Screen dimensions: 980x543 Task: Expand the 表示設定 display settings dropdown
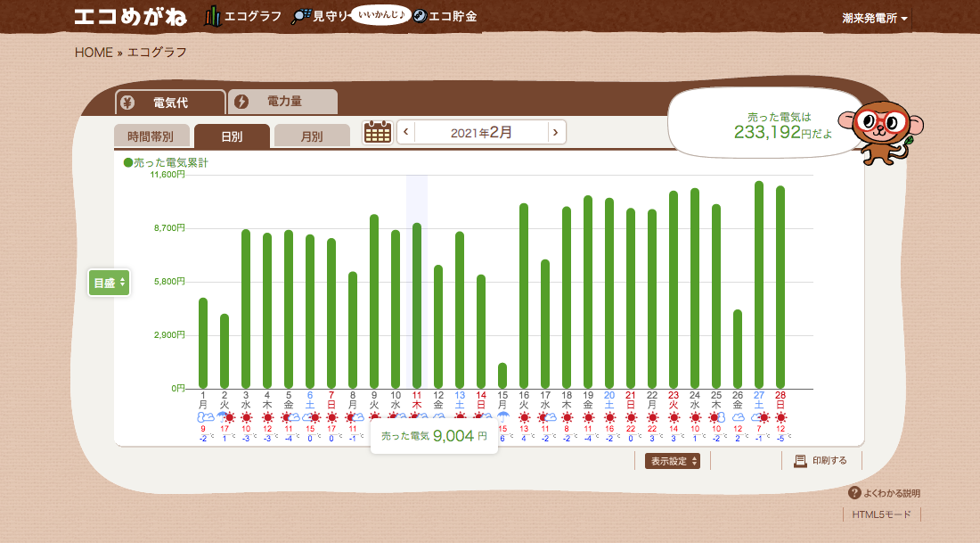pos(672,461)
